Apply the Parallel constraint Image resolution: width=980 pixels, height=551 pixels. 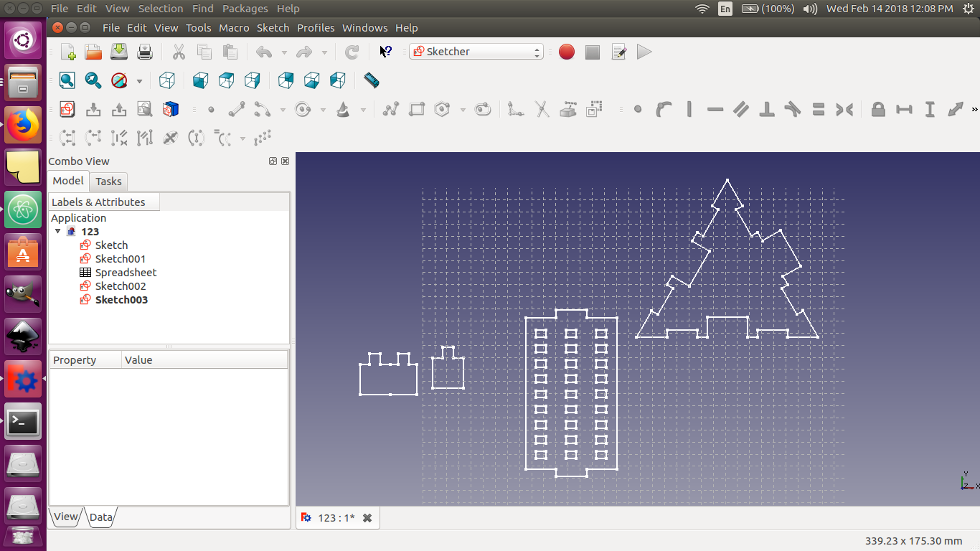(741, 109)
